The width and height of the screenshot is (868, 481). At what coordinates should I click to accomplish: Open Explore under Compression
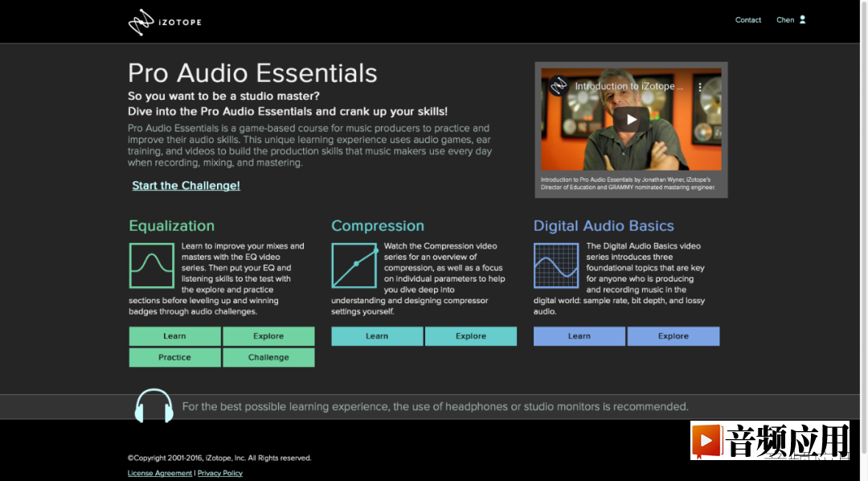click(471, 336)
